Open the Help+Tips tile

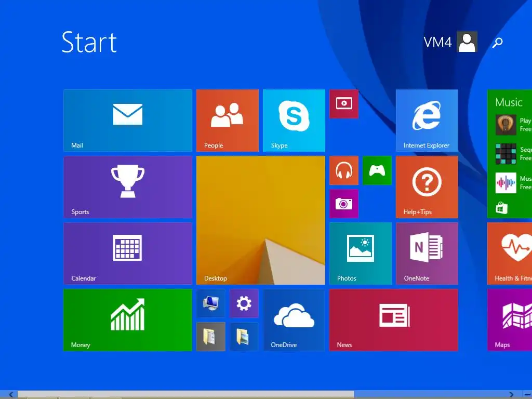(x=427, y=187)
